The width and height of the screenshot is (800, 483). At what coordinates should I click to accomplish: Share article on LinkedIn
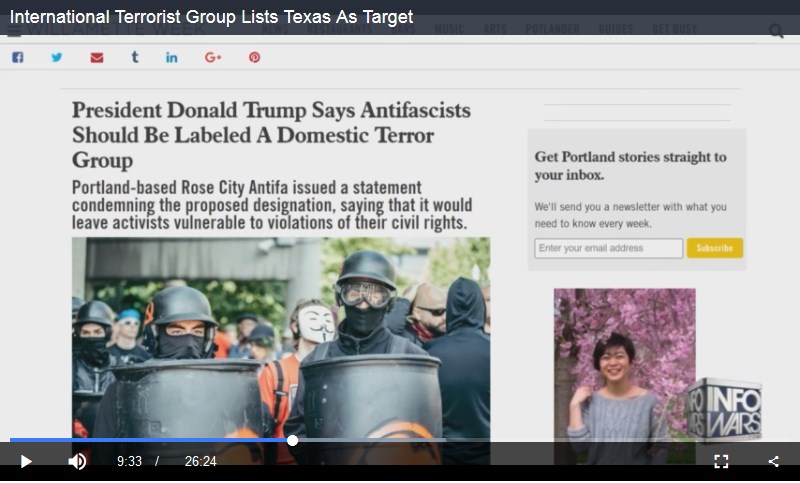click(x=171, y=57)
